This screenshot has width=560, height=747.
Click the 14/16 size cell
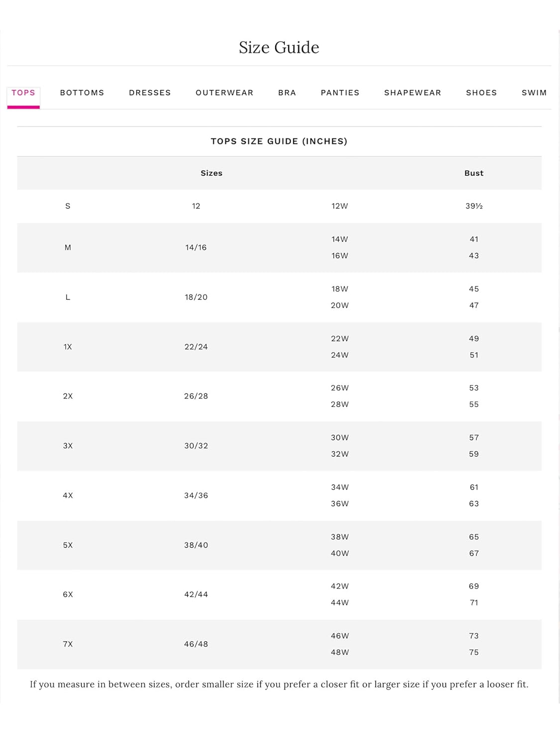(x=196, y=248)
